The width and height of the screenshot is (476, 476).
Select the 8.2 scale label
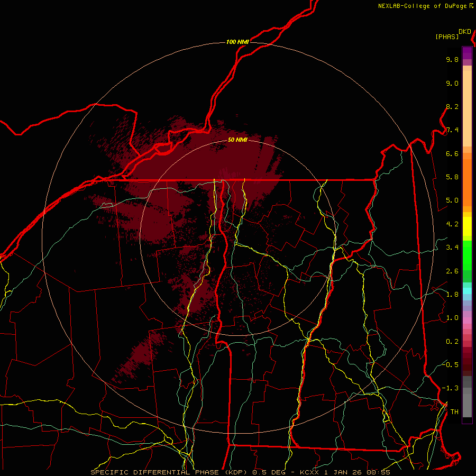(x=452, y=106)
